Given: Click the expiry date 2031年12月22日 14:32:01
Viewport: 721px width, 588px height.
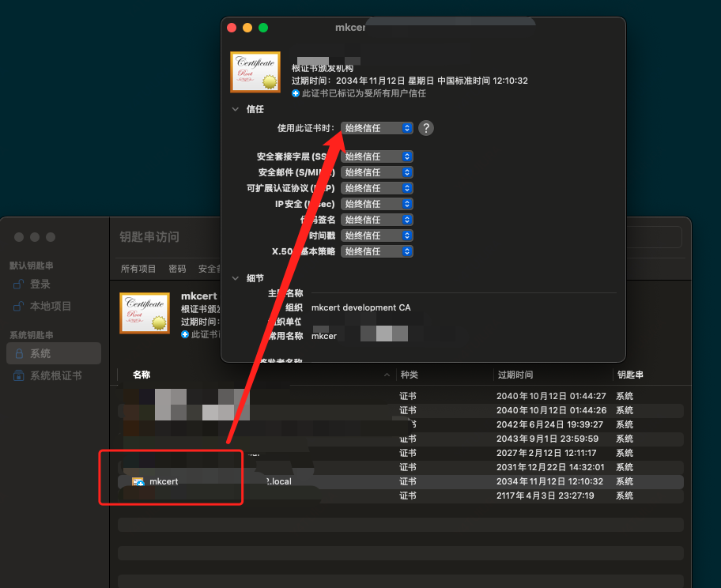Looking at the screenshot, I should click(550, 468).
